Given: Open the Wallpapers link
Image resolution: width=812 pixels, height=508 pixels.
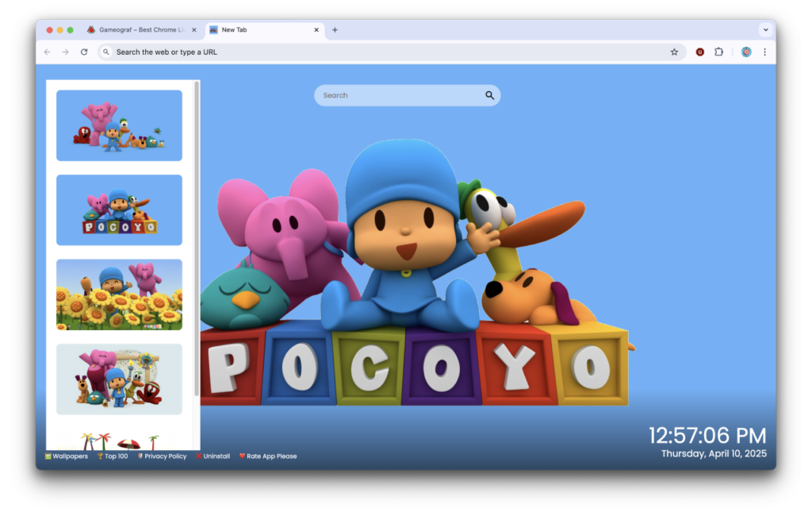Looking at the screenshot, I should pyautogui.click(x=67, y=456).
